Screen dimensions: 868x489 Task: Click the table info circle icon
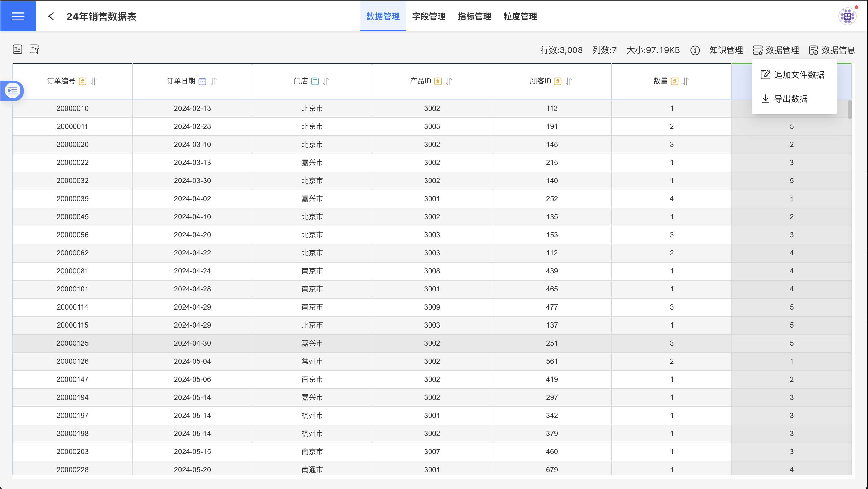[695, 50]
